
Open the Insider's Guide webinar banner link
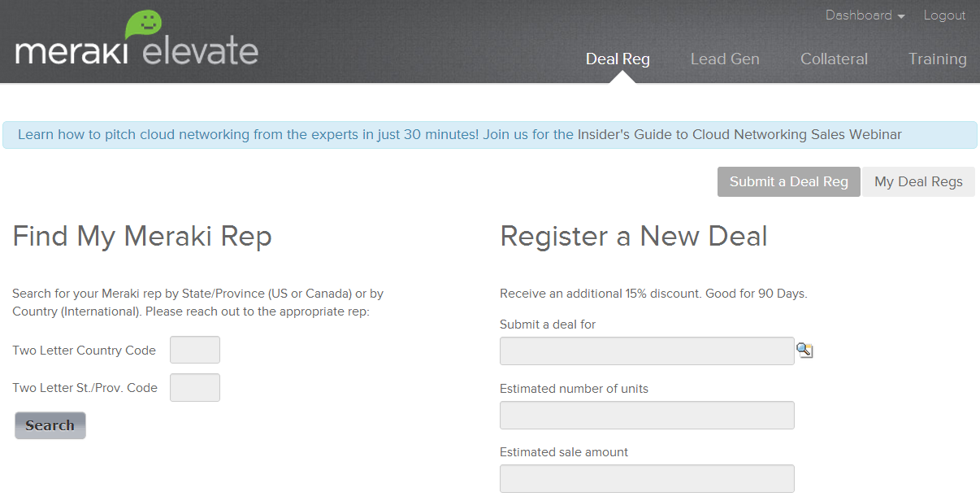739,135
